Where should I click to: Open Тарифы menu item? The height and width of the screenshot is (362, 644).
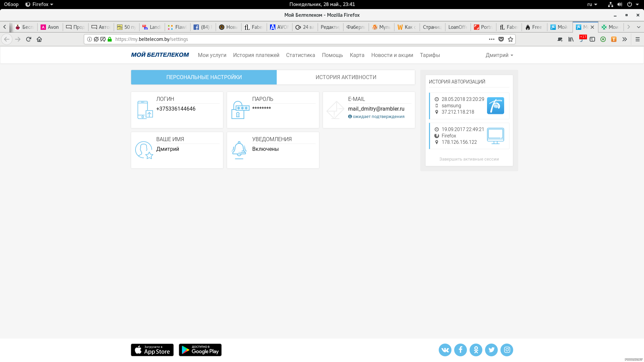[430, 55]
